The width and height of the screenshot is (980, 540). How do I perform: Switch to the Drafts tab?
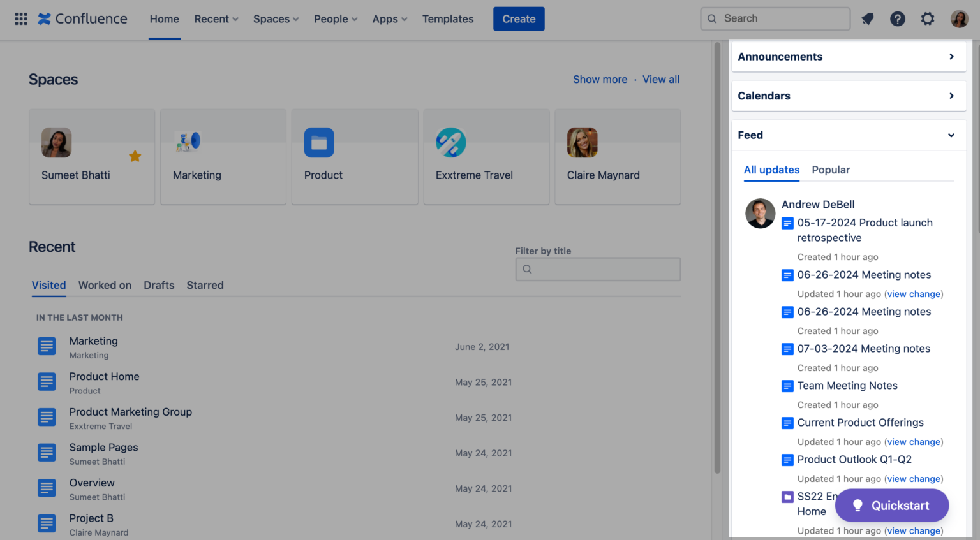pos(159,285)
